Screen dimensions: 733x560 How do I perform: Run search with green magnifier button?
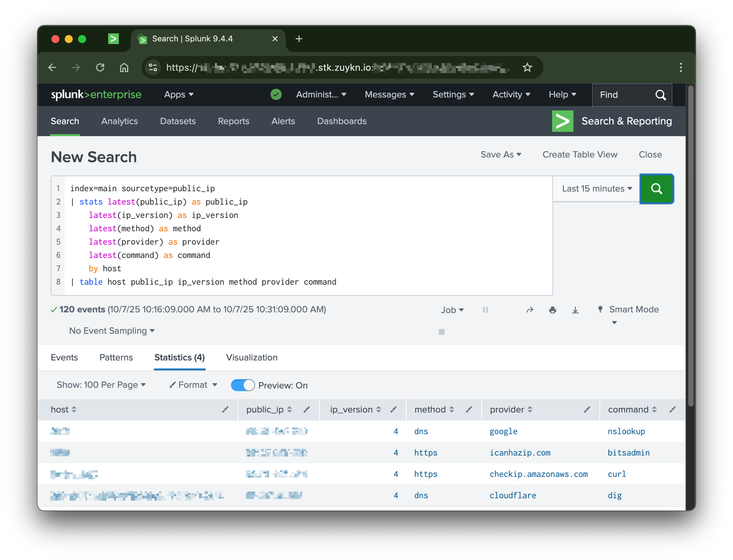click(x=656, y=189)
